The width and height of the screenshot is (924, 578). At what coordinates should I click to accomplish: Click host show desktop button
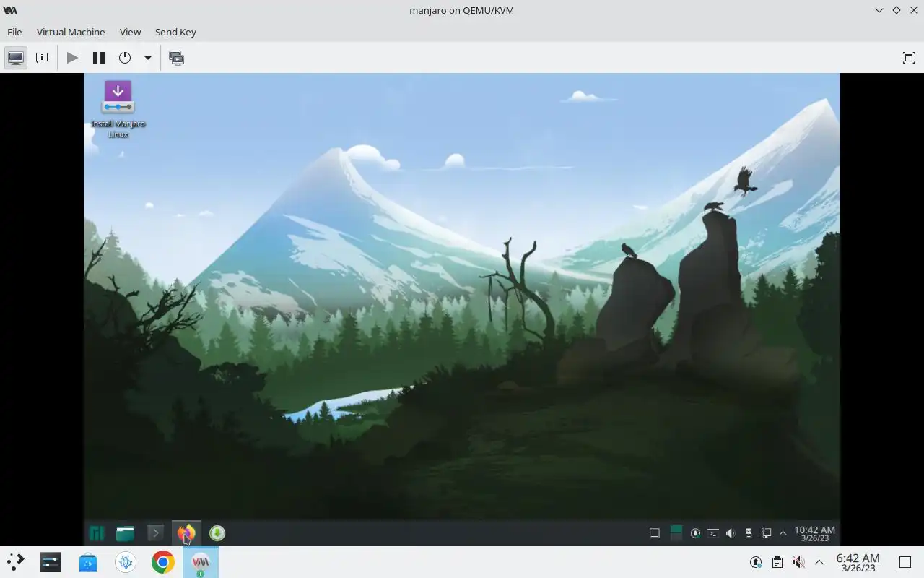pyautogui.click(x=905, y=562)
